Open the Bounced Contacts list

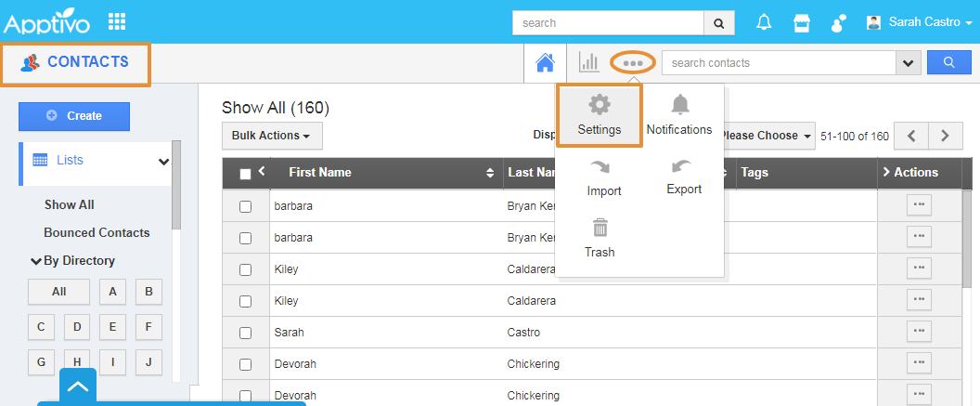tap(97, 232)
